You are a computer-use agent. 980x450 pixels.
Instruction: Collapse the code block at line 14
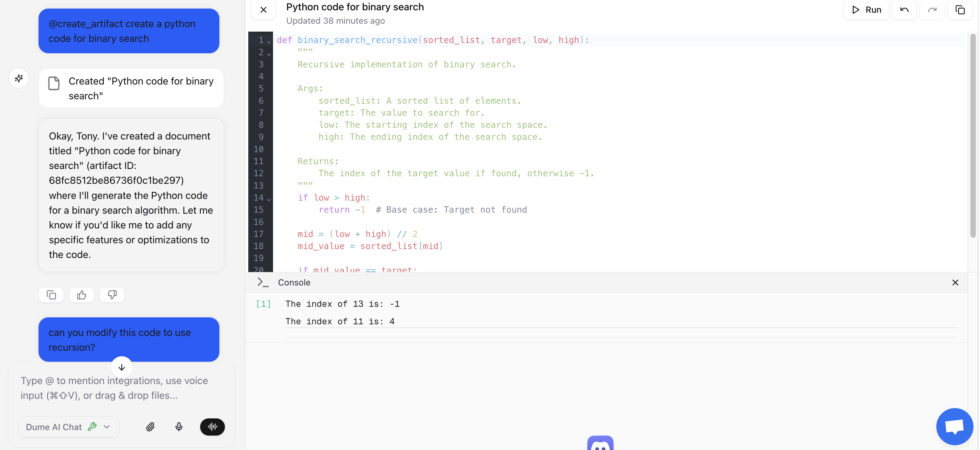click(269, 199)
